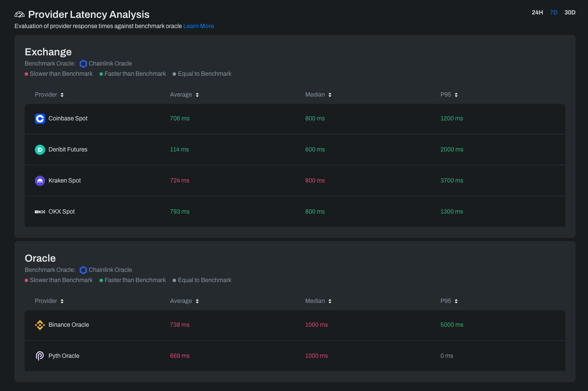Screen dimensions: 588x391
Task: Click the Median column header in Oracle table
Action: tap(315, 301)
